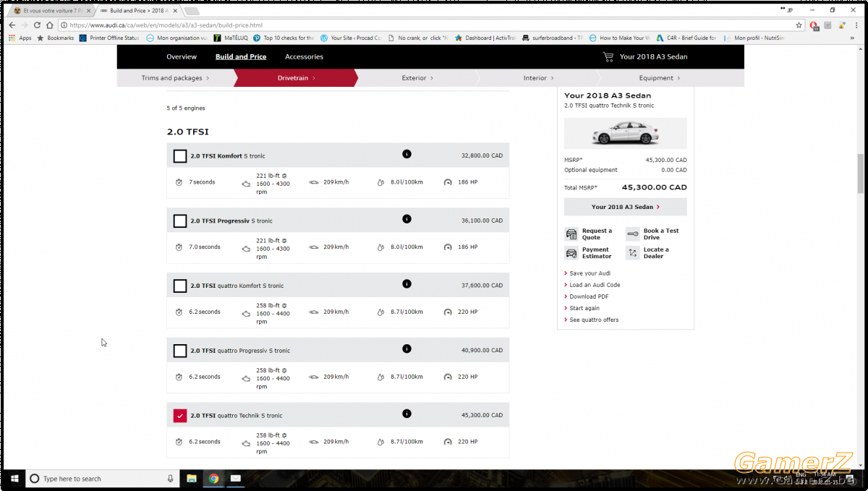
Task: Click the info icon for 2.0 TFSI Komfort
Action: point(407,154)
